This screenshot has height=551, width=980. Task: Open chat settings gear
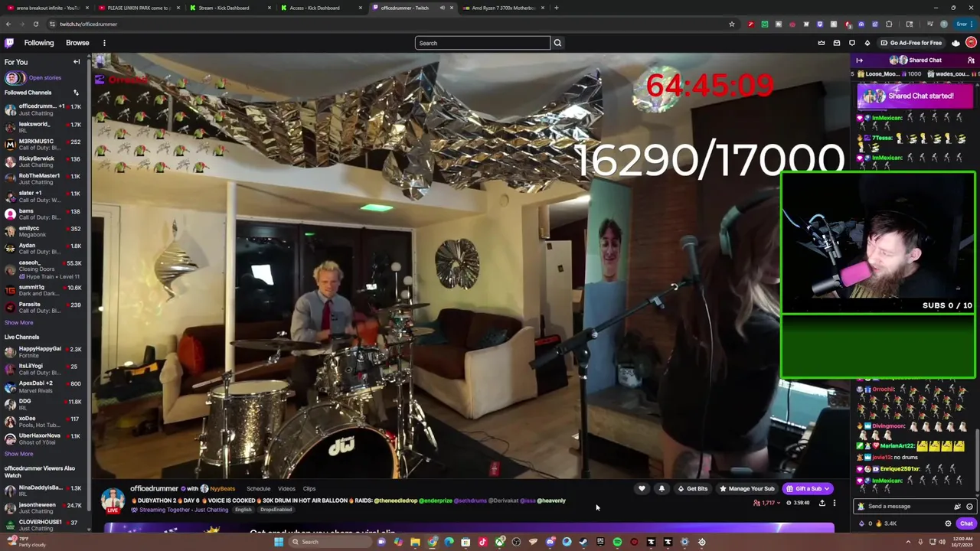click(948, 523)
